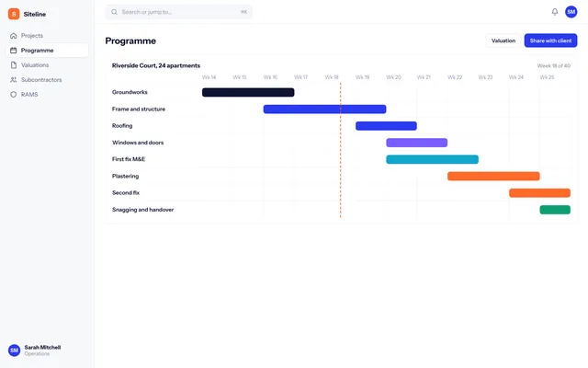
Task: Navigate to RAMS
Action: click(47, 94)
